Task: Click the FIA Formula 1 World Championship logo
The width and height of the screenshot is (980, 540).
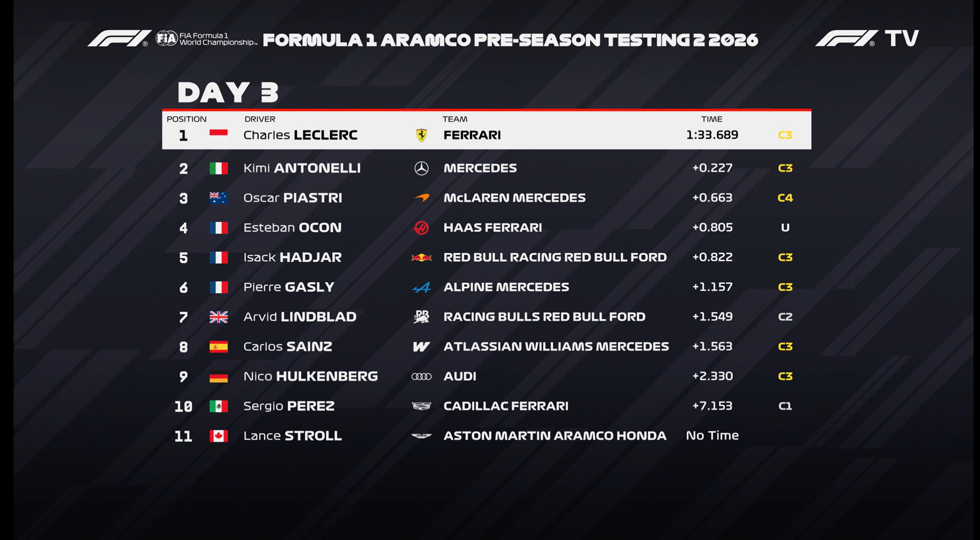Action: point(206,38)
